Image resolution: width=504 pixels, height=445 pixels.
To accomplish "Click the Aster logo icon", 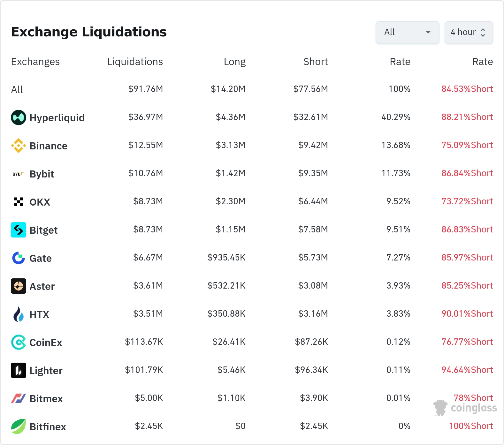I will tap(19, 286).
